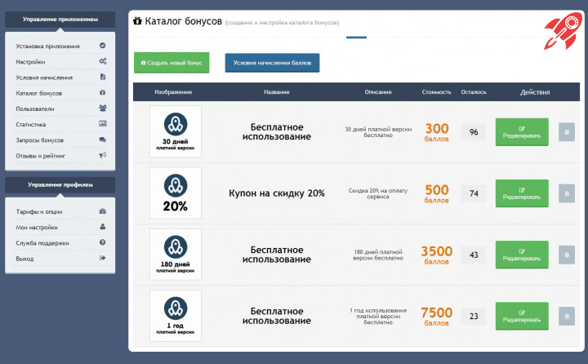Edit the 3500-point 180-day bonus
The image size is (588, 364).
(522, 255)
